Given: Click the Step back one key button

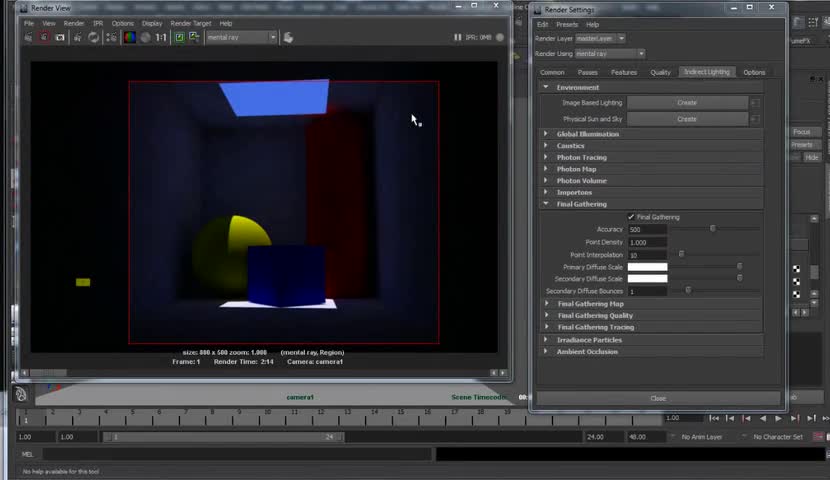Looking at the screenshot, I should [x=746, y=419].
